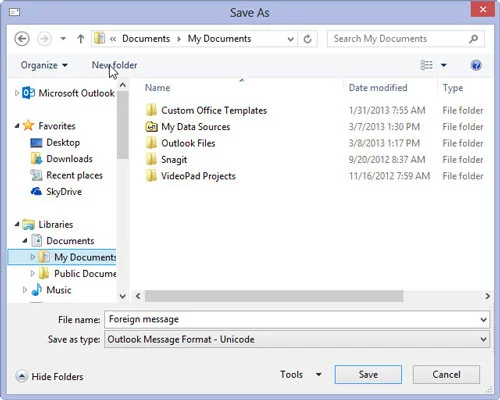500x400 pixels.
Task: Click the Save button
Action: point(368,374)
